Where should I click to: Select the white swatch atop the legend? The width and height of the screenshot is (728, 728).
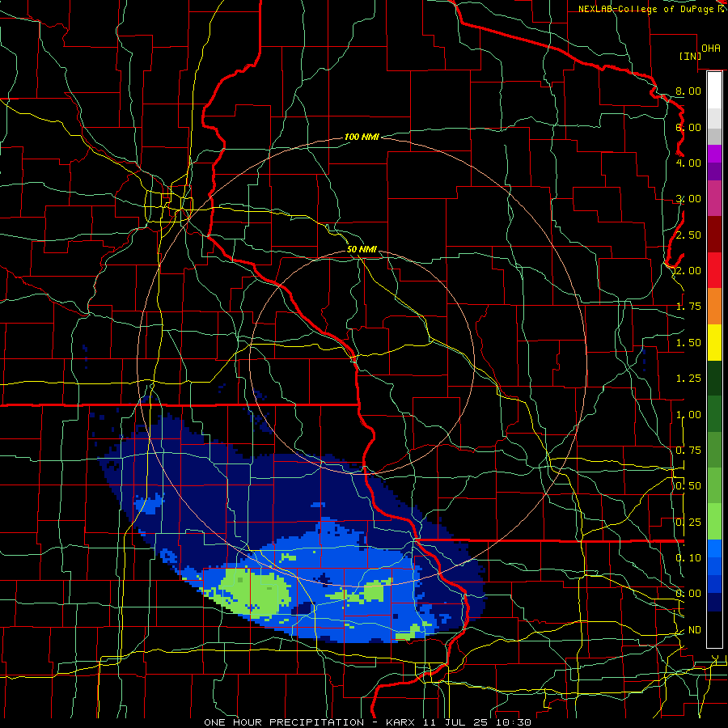coord(714,91)
